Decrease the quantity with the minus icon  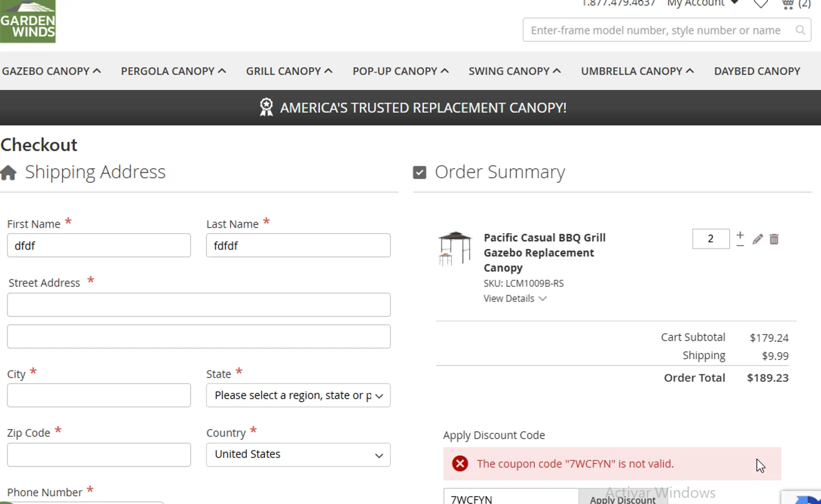pos(740,246)
